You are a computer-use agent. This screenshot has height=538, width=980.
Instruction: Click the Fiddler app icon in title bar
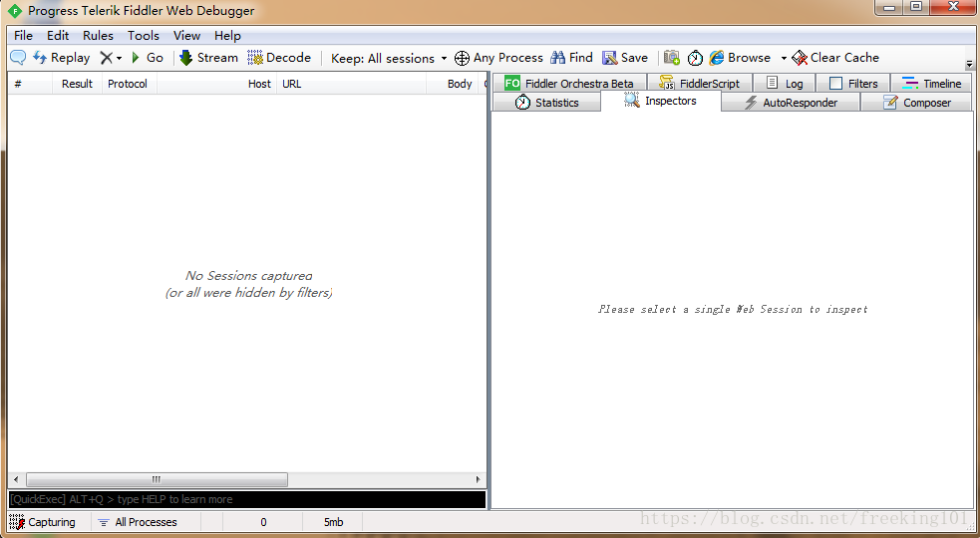coord(14,11)
